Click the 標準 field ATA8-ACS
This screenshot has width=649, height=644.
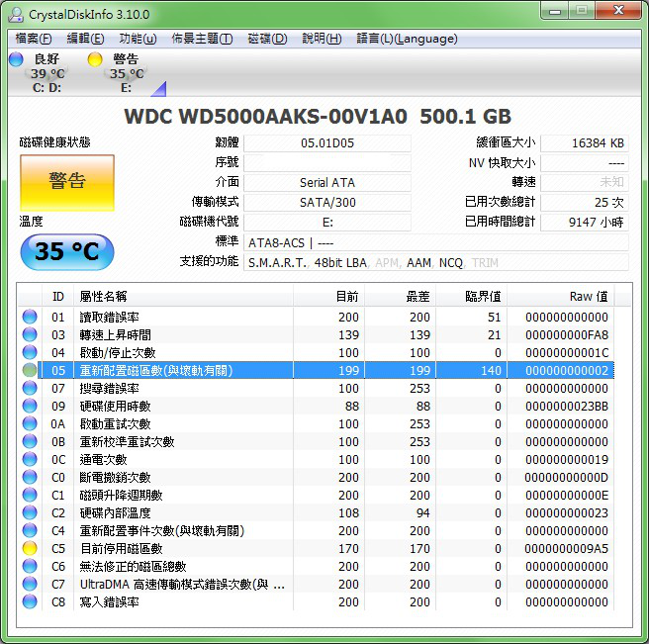pos(436,242)
